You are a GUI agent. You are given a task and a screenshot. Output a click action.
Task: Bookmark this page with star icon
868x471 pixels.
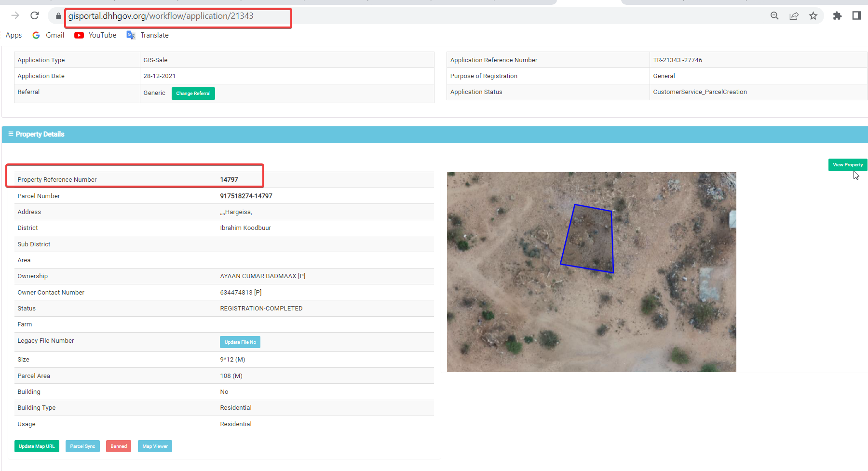click(x=814, y=16)
